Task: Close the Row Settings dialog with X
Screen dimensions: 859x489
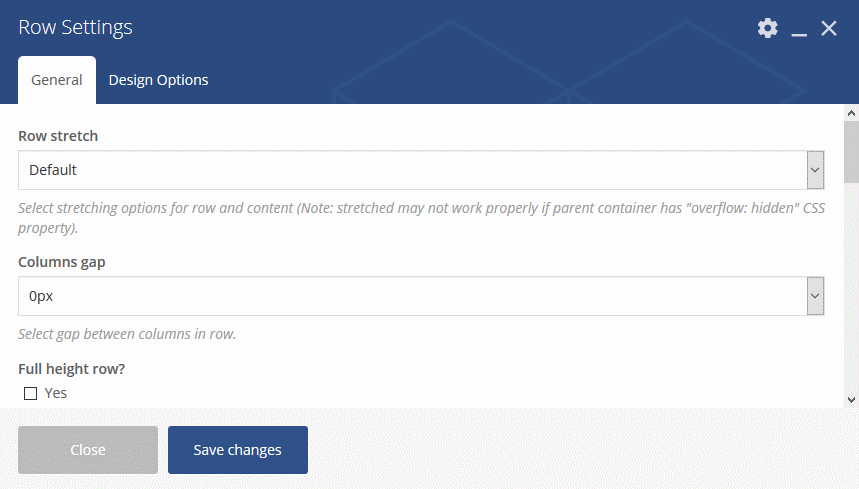Action: pos(829,29)
